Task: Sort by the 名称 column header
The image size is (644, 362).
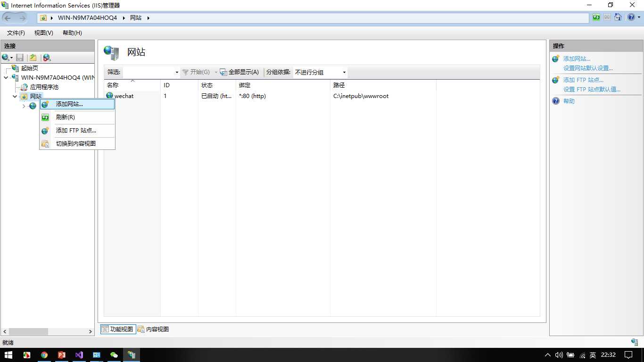Action: [x=132, y=85]
